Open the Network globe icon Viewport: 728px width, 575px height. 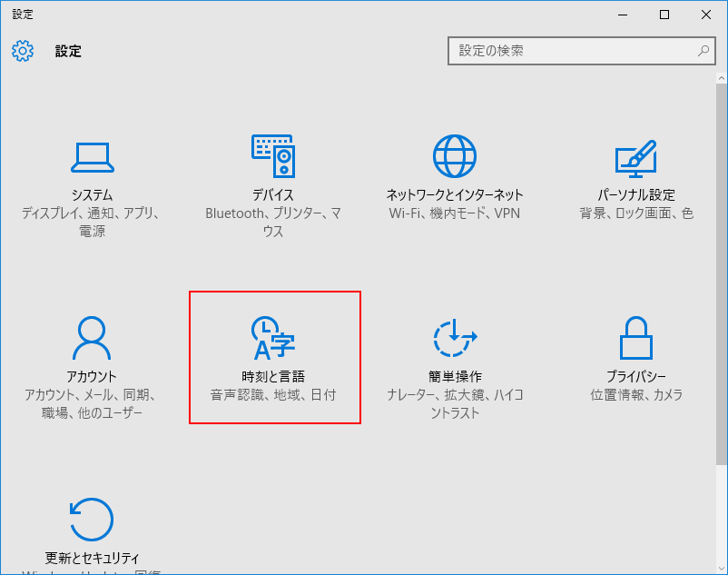click(x=455, y=157)
